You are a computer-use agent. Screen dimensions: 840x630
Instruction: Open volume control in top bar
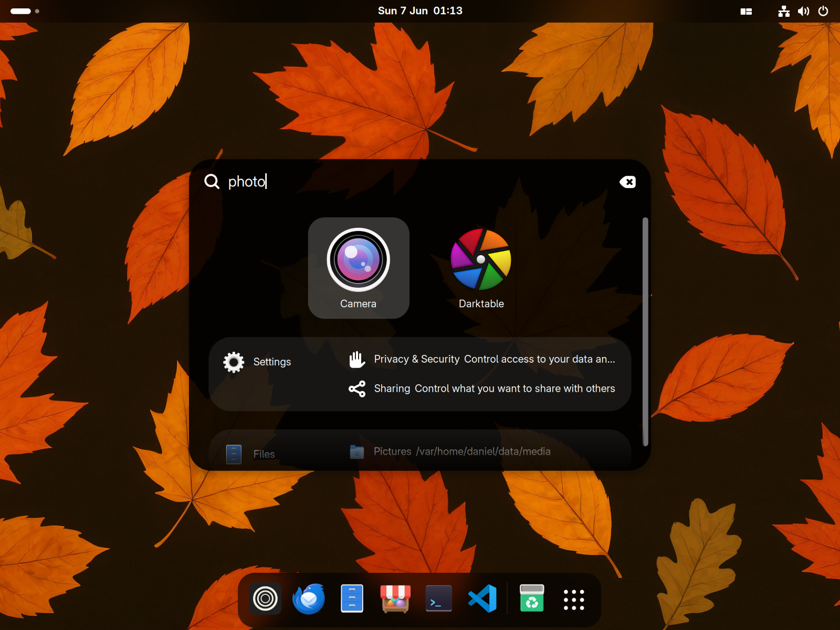point(803,11)
